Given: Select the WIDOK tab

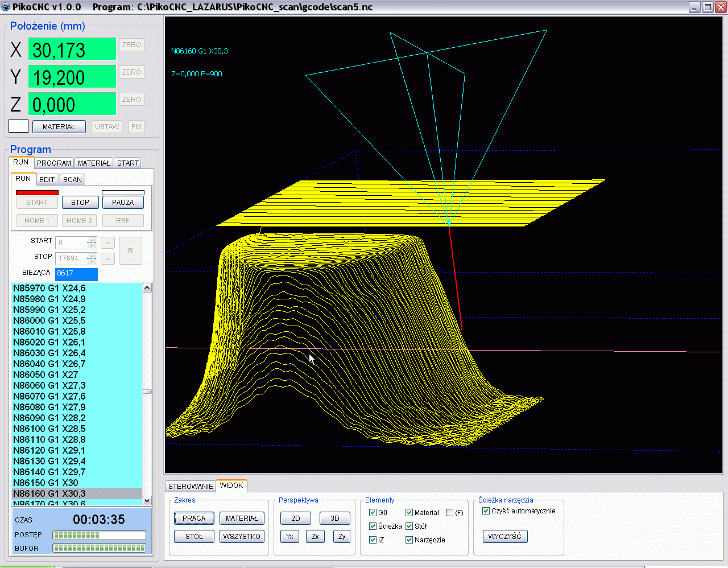Looking at the screenshot, I should coord(231,485).
